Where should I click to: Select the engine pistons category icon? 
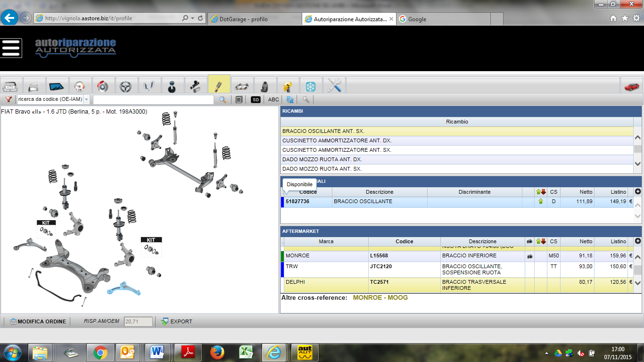(150, 86)
